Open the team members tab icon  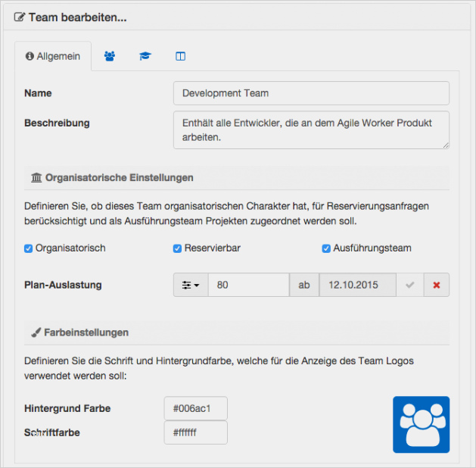point(110,56)
